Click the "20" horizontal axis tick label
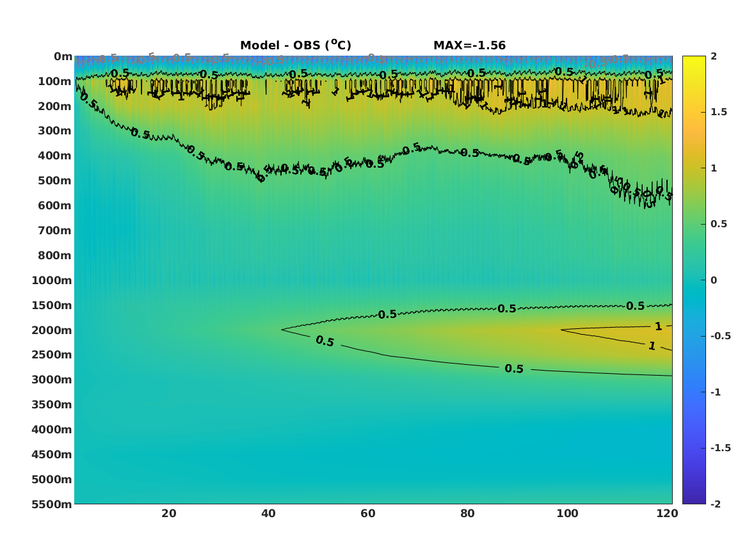Screen dimensions: 747x560 [x=169, y=513]
